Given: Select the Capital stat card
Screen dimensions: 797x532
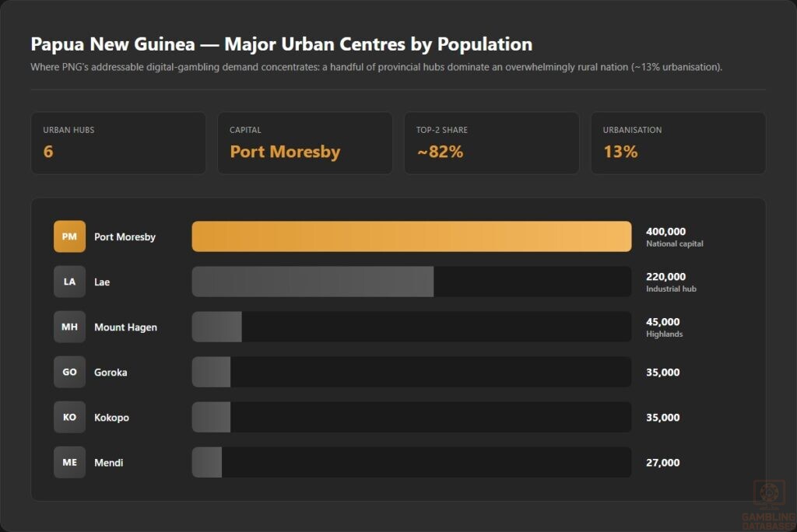Looking at the screenshot, I should pyautogui.click(x=305, y=143).
